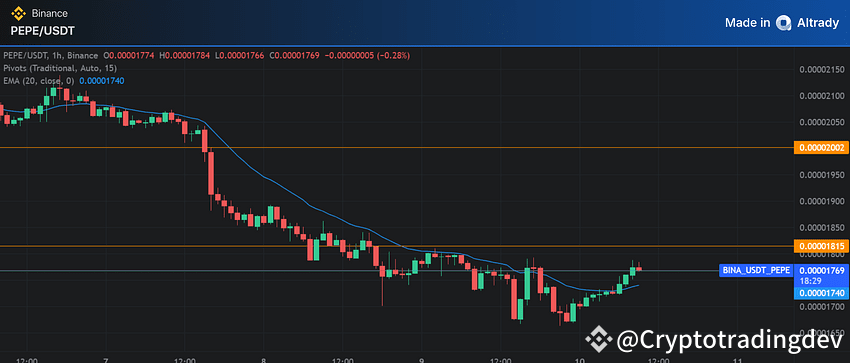The image size is (850, 363).
Task: Click the PEPE/USDT pair title
Action: [x=43, y=31]
